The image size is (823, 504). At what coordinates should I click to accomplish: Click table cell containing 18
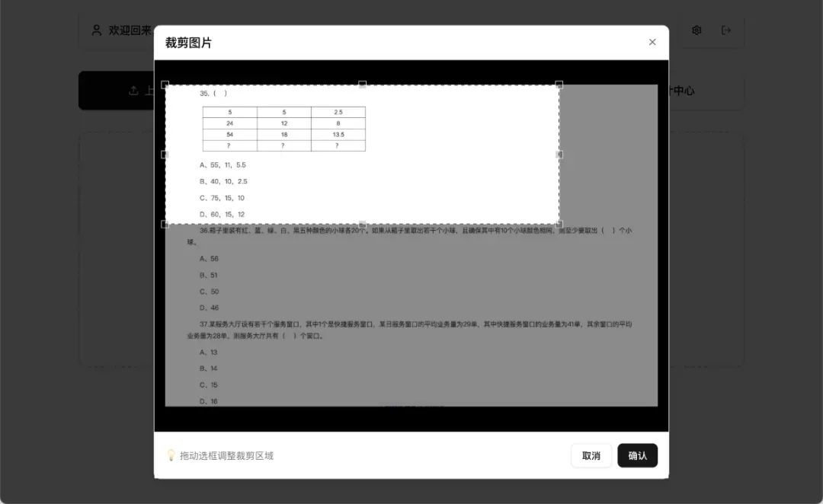click(284, 135)
